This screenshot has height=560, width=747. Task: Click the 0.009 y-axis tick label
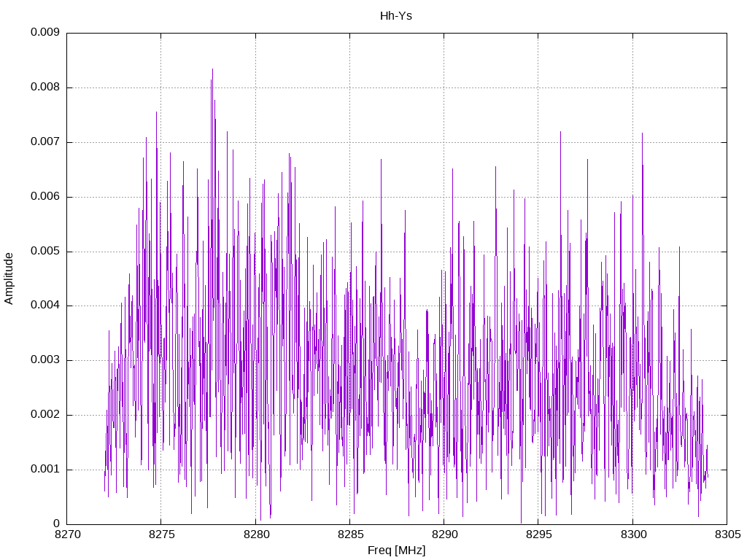[45, 32]
